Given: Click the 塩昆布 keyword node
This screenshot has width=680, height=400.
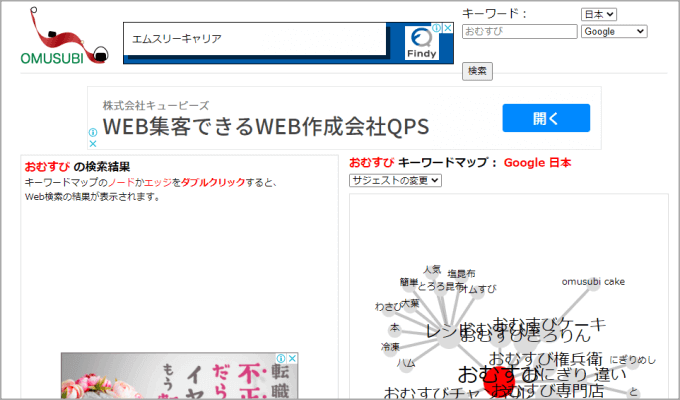Looking at the screenshot, I should [x=461, y=273].
